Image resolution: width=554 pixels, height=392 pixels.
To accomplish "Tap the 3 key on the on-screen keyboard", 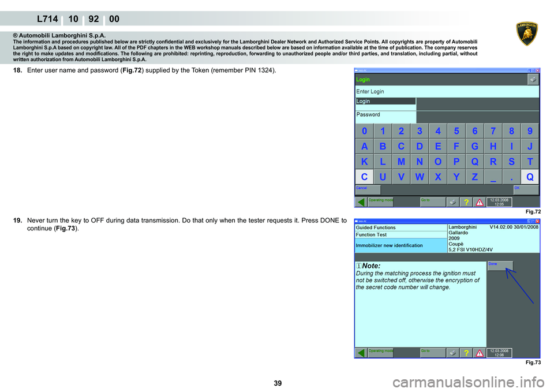I will 420,131.
